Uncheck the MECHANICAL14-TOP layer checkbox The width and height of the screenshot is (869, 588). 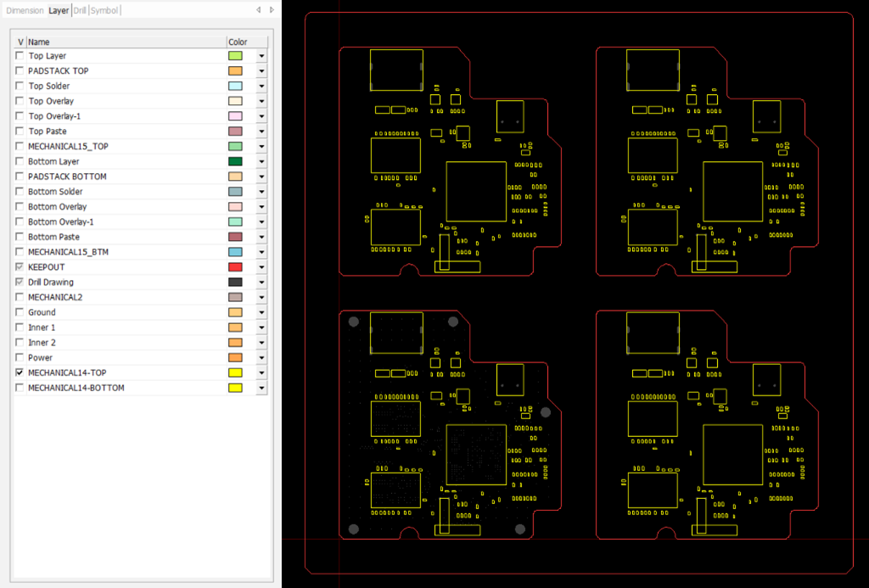point(20,372)
